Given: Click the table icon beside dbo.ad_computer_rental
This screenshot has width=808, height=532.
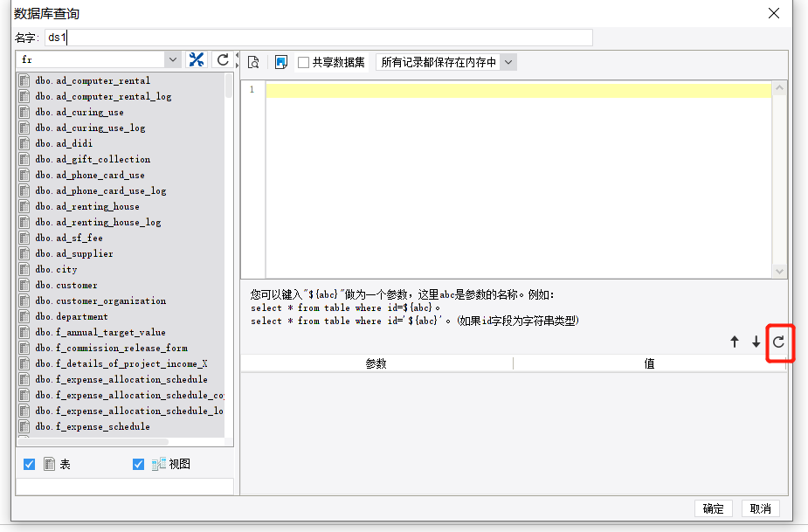Looking at the screenshot, I should tap(24, 80).
